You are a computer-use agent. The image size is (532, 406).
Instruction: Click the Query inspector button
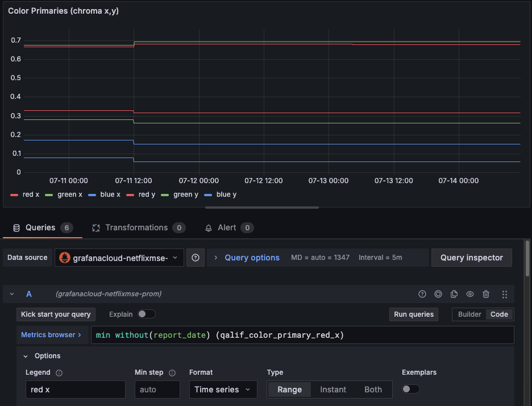tap(472, 258)
